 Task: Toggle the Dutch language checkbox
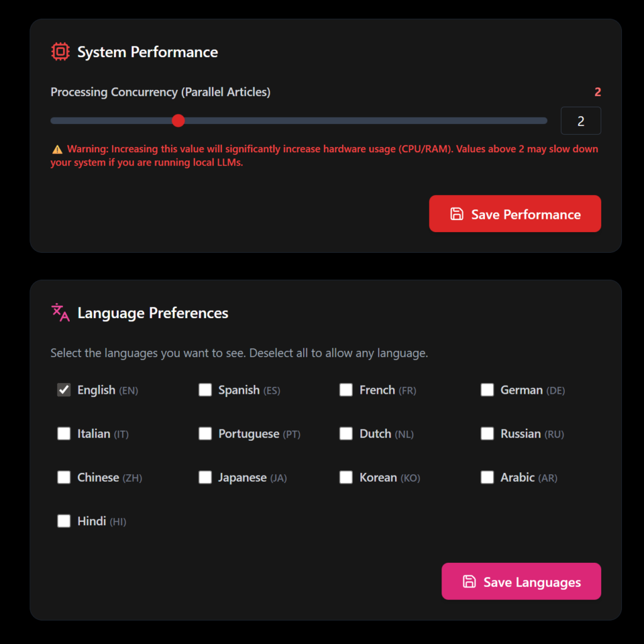pyautogui.click(x=346, y=433)
